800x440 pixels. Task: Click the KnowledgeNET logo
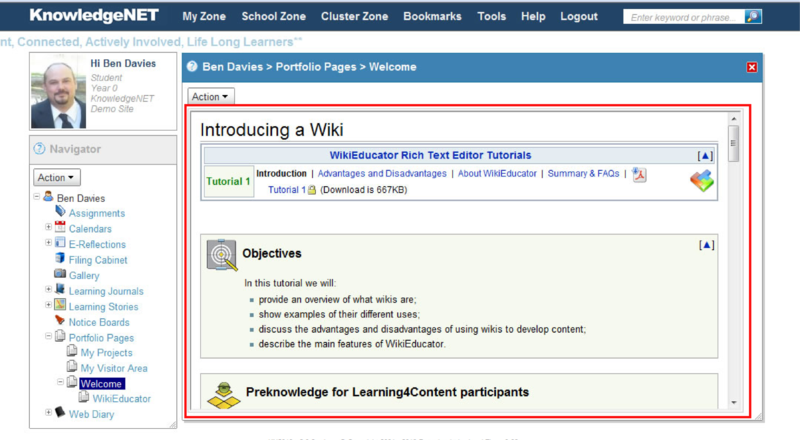94,15
